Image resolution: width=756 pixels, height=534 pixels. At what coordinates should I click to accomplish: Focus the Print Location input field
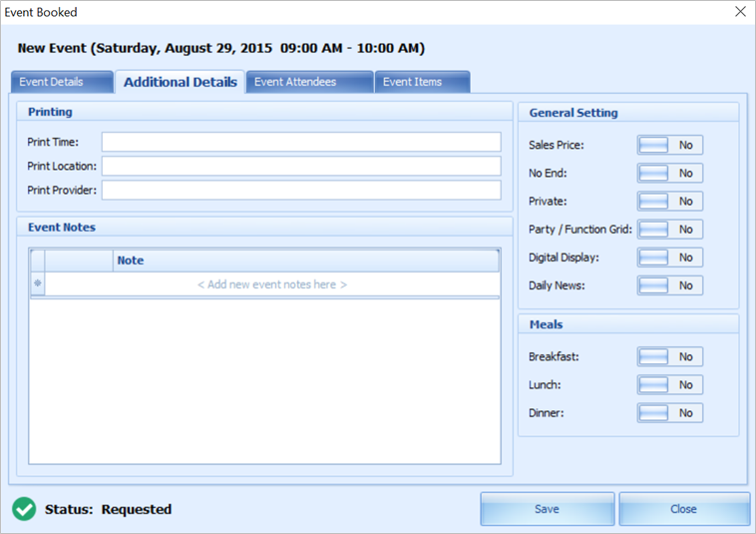[x=301, y=166]
